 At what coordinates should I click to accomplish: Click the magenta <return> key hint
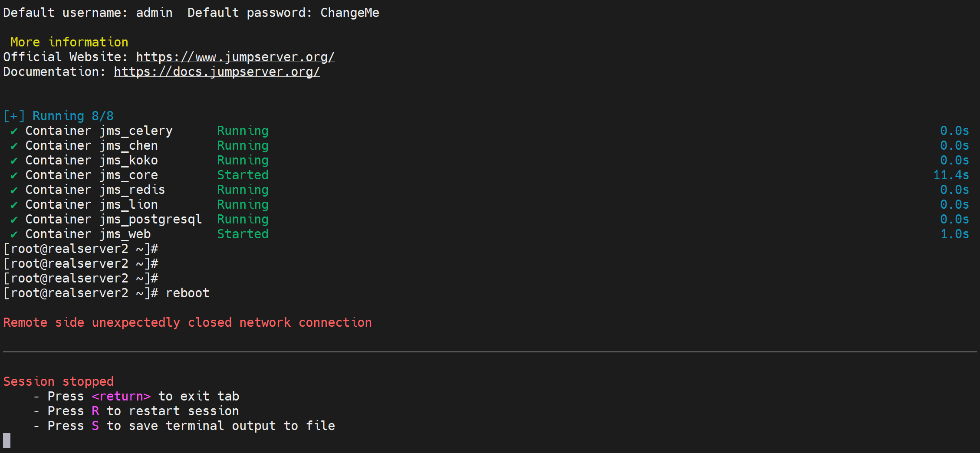pos(121,396)
